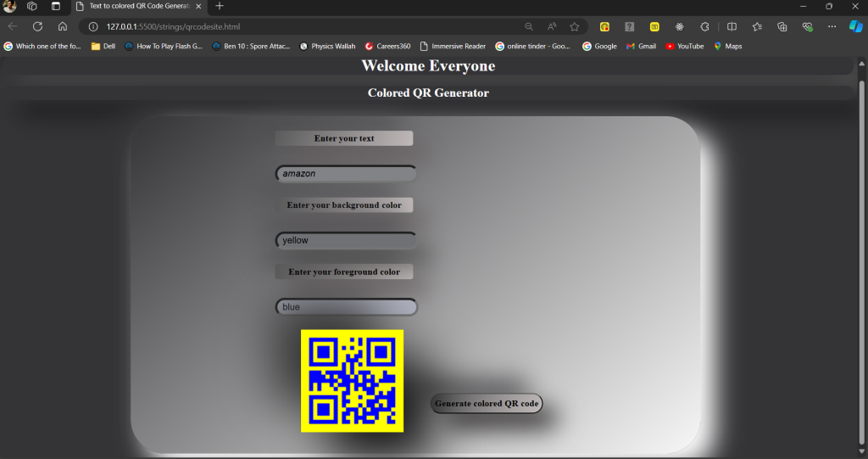This screenshot has width=868, height=459.
Task: Click 'Enter your background color' label
Action: (x=344, y=205)
